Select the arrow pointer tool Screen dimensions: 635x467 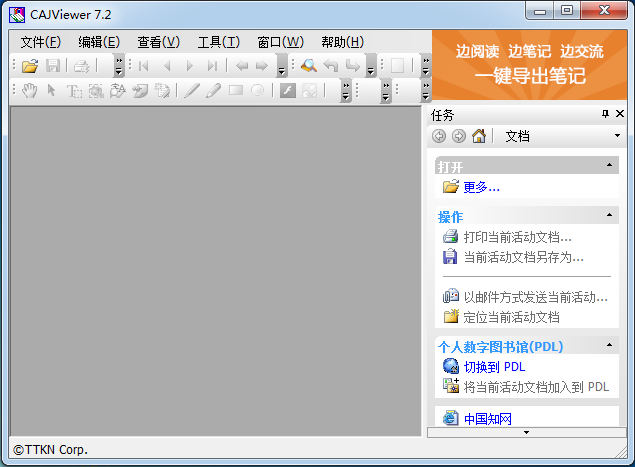(51, 90)
